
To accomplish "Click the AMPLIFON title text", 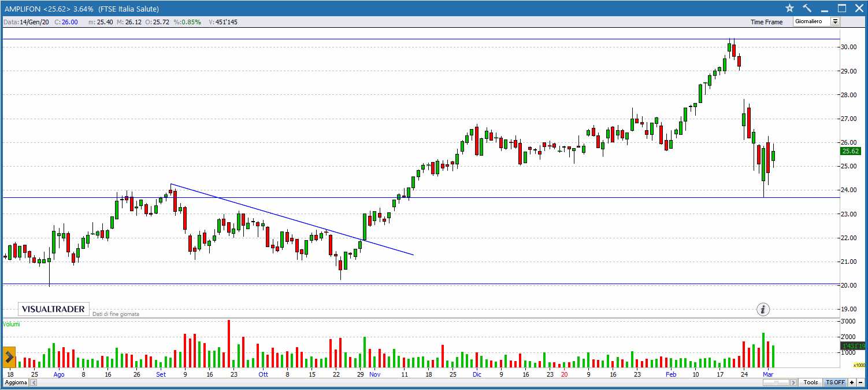I will coord(22,9).
